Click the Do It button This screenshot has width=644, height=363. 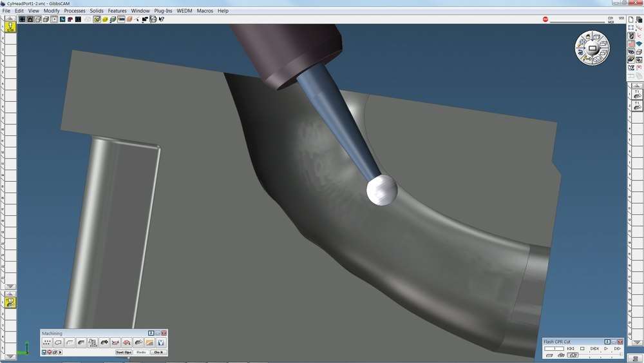[x=158, y=353]
